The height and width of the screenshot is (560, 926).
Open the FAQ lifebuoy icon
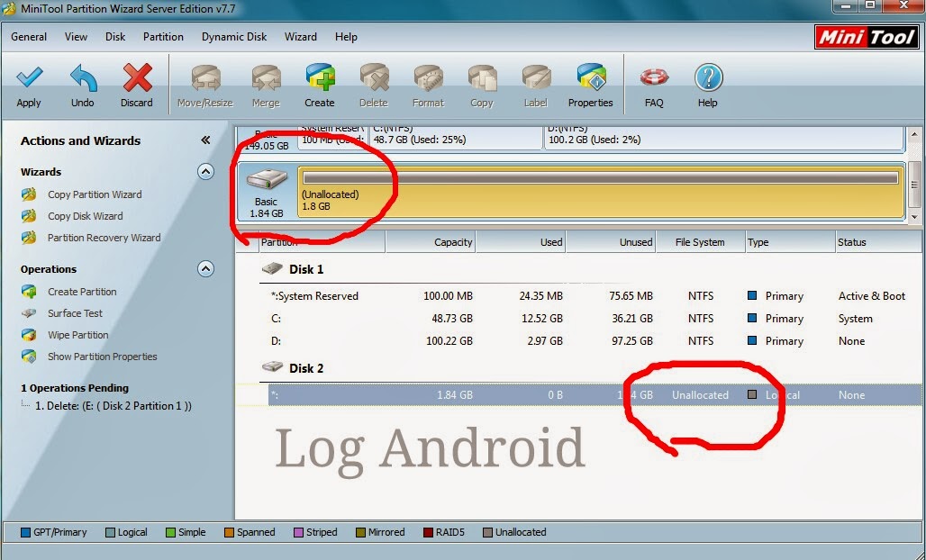pos(654,77)
